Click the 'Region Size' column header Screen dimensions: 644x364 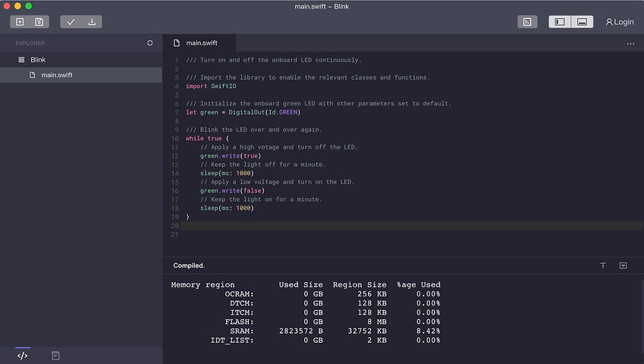point(360,285)
